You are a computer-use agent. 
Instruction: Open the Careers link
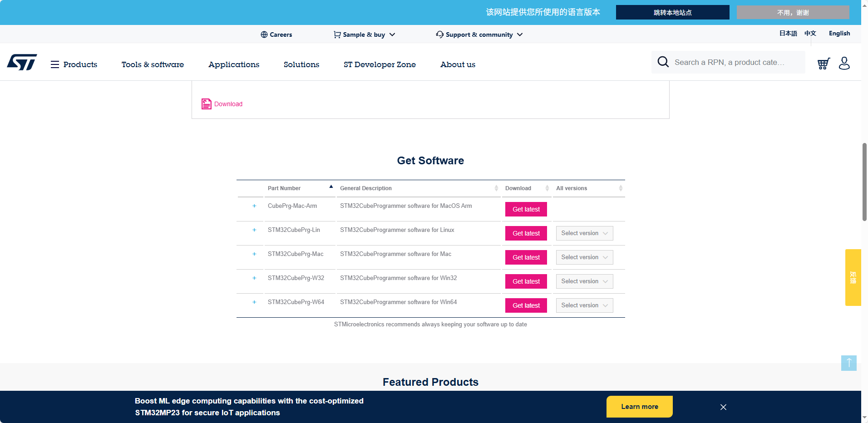[281, 34]
